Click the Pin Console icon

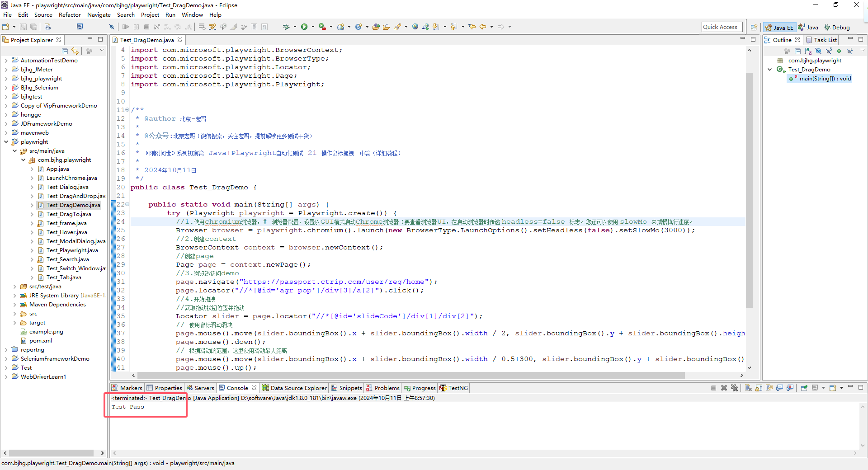(x=804, y=388)
